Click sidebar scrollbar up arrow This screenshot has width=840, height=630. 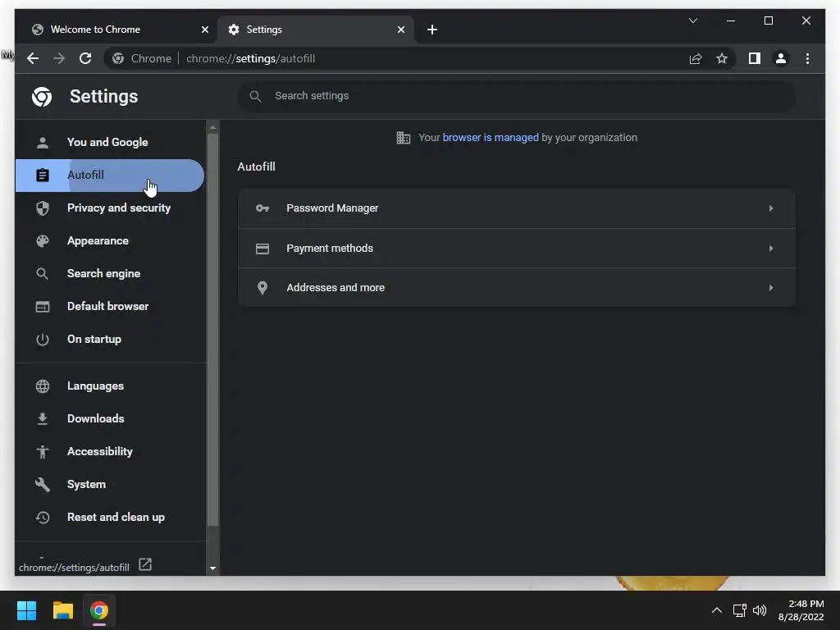(x=212, y=128)
